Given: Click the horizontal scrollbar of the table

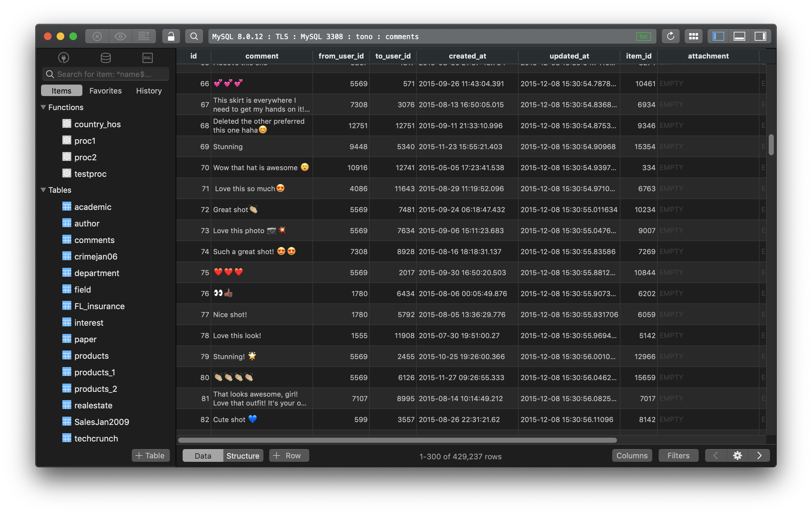Looking at the screenshot, I should coord(397,440).
